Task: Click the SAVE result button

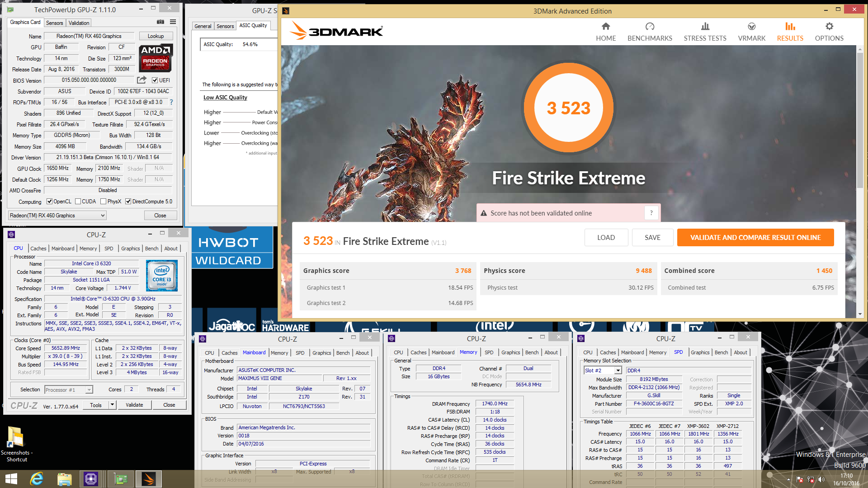Action: (x=652, y=238)
